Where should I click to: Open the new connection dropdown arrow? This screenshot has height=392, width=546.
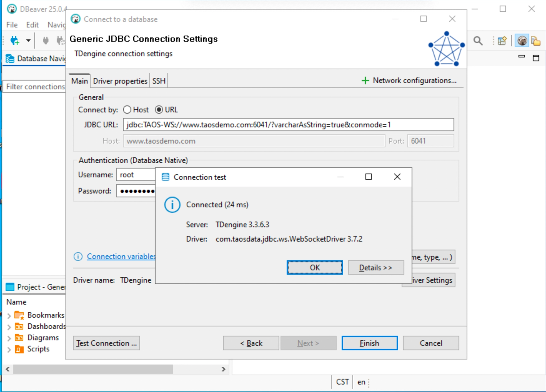pyautogui.click(x=28, y=41)
